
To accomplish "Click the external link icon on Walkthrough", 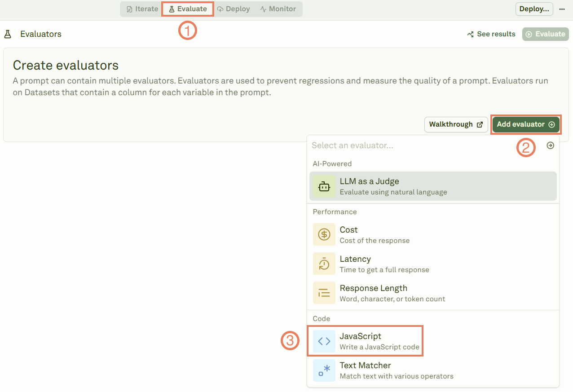I will 480,124.
